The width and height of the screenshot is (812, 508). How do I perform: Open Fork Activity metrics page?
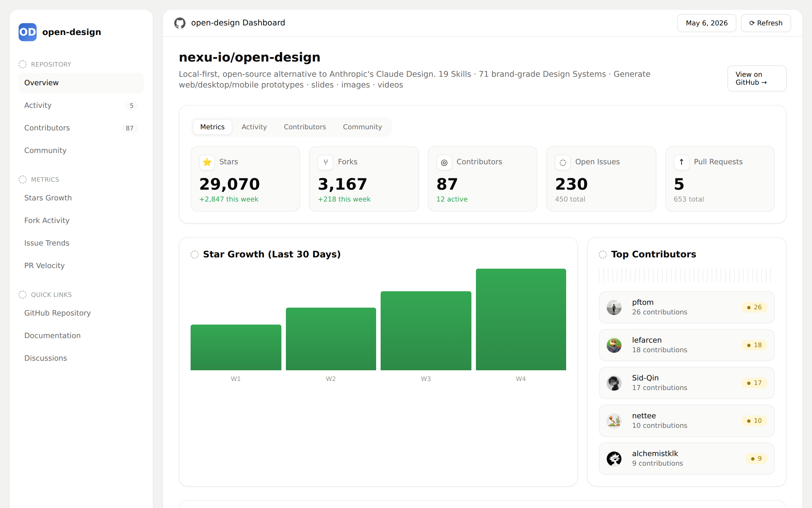pos(81,220)
